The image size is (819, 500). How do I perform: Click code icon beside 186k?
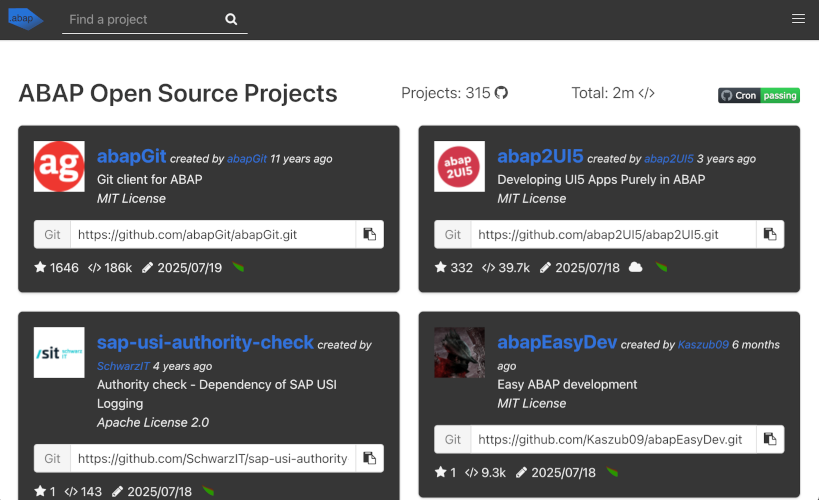(x=95, y=268)
